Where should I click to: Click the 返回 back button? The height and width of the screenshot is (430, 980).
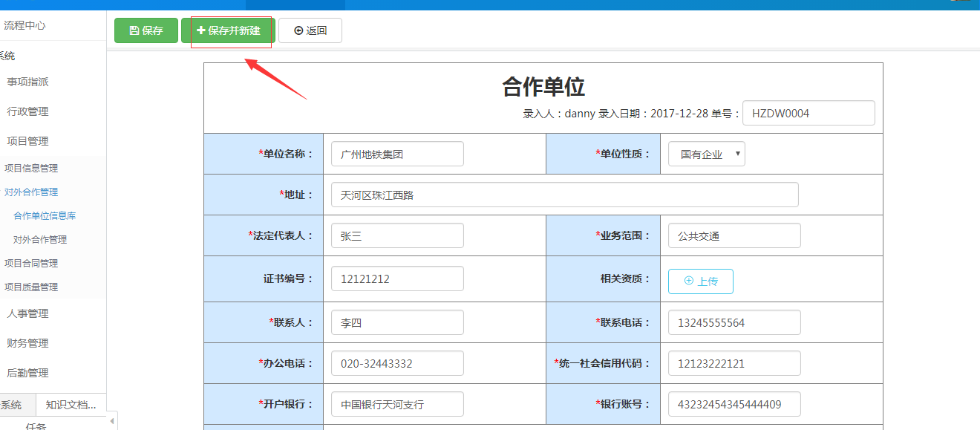[x=310, y=30]
